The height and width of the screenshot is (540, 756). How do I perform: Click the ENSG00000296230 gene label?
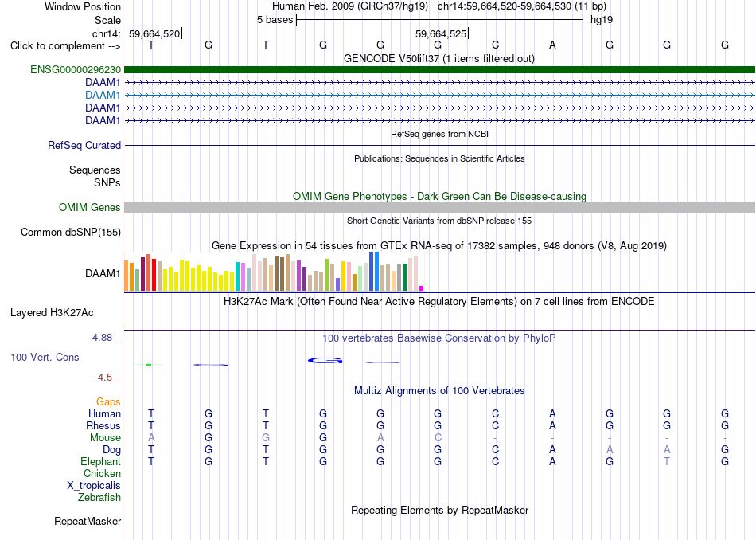(x=76, y=69)
